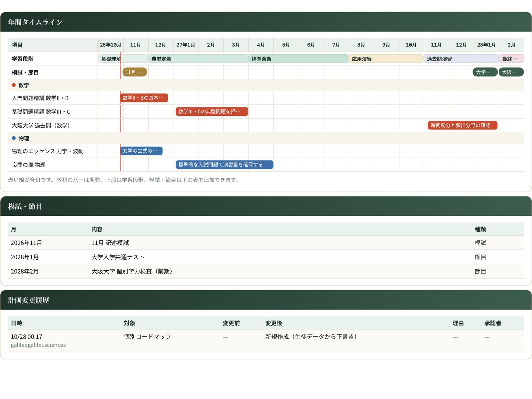Click 11月 記述模試 entry
Viewport: 532px width, 399px height.
[110, 243]
